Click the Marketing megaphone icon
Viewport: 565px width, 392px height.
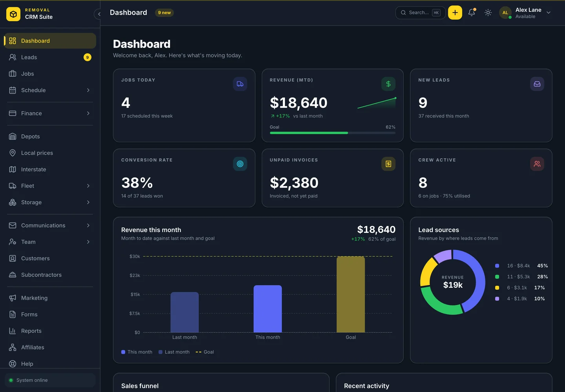click(13, 298)
